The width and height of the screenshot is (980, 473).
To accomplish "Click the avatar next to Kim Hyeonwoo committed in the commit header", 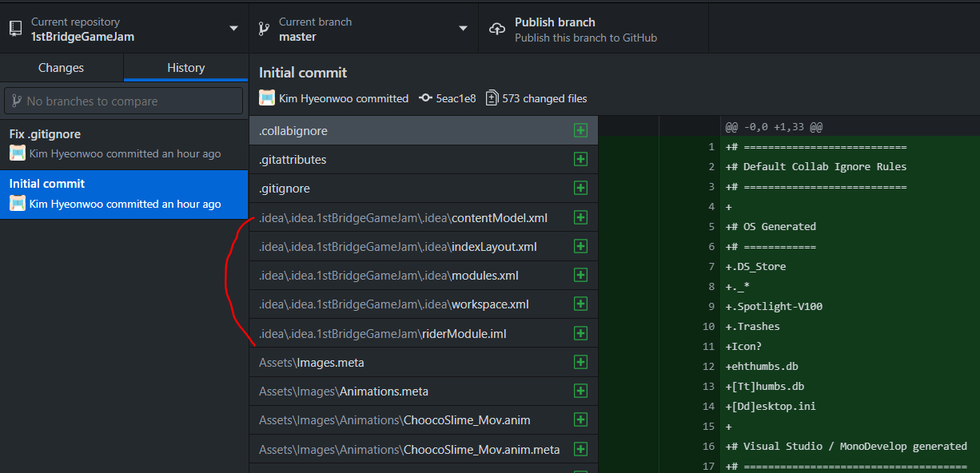I will pos(267,98).
